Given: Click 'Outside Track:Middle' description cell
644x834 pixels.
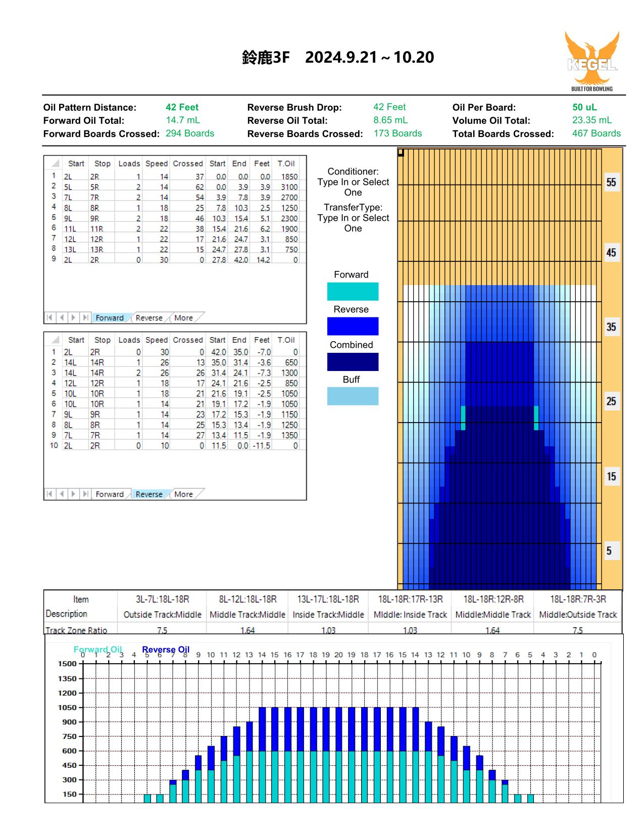Looking at the screenshot, I should pyautogui.click(x=162, y=615).
